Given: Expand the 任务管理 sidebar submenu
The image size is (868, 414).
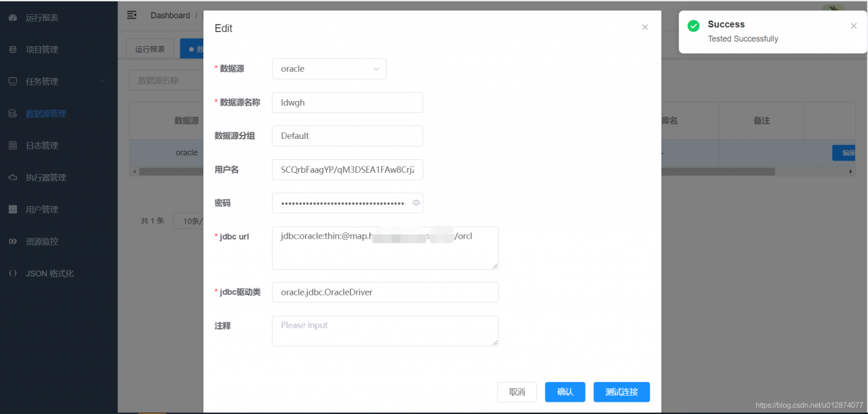Looking at the screenshot, I should [102, 81].
